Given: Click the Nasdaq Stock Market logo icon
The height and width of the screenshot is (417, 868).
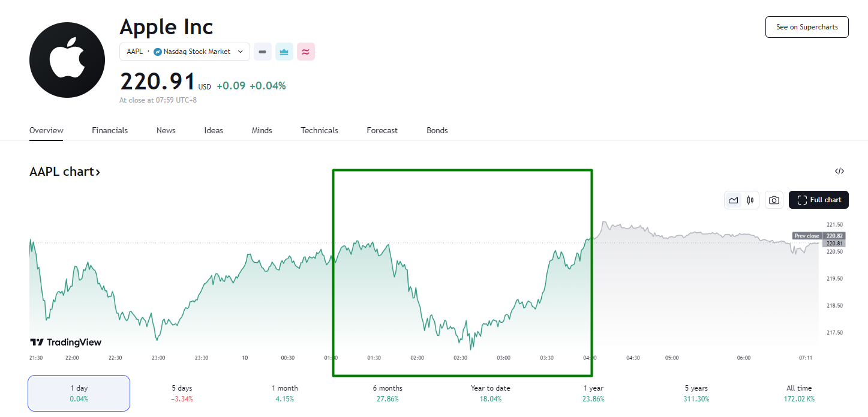Looking at the screenshot, I should 158,52.
